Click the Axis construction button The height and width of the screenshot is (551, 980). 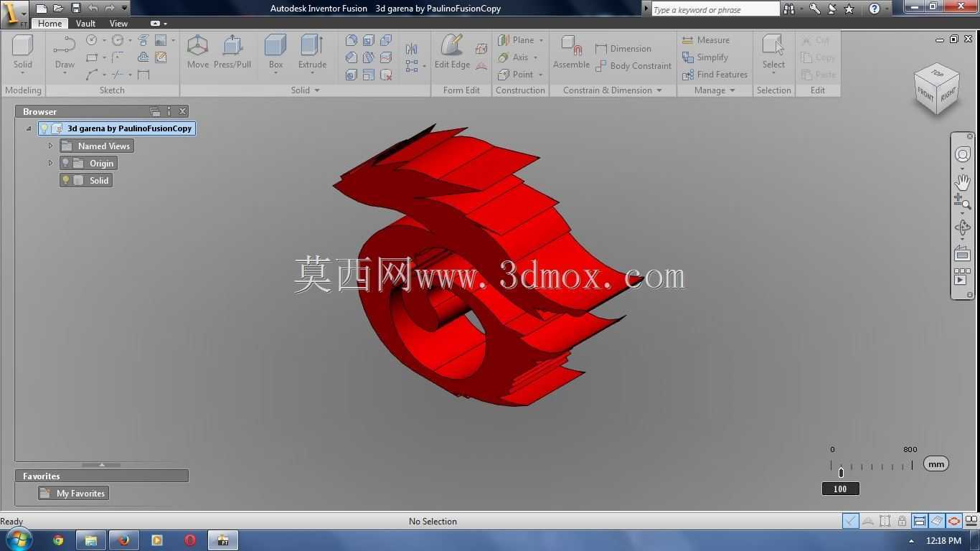click(x=518, y=57)
